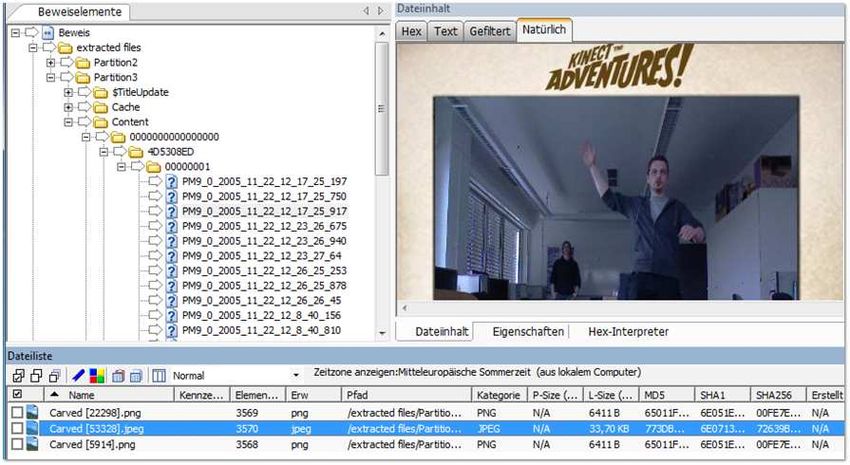Click the copy special toolbar icon

pyautogui.click(x=136, y=375)
